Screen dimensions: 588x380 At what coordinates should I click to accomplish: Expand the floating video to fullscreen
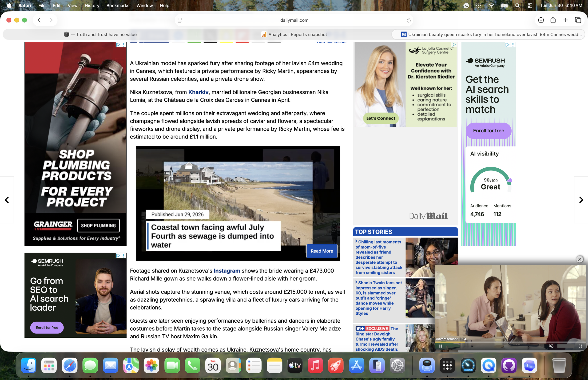[x=580, y=346]
